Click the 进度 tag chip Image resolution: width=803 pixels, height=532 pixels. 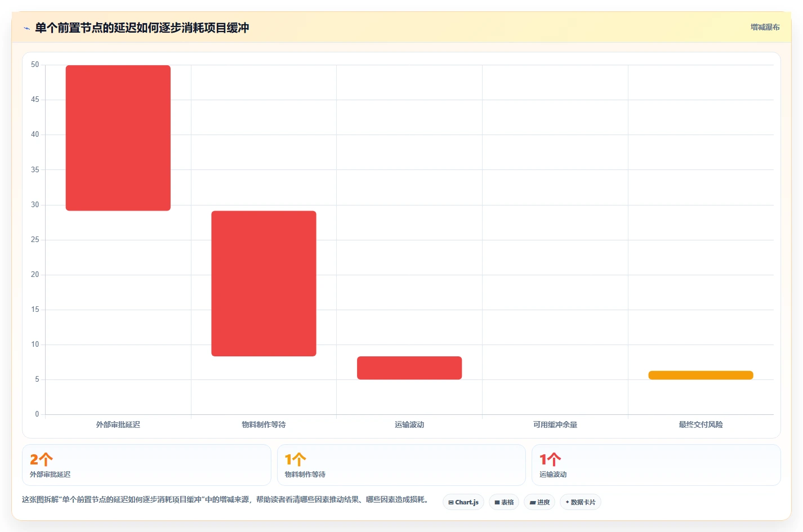tap(539, 502)
